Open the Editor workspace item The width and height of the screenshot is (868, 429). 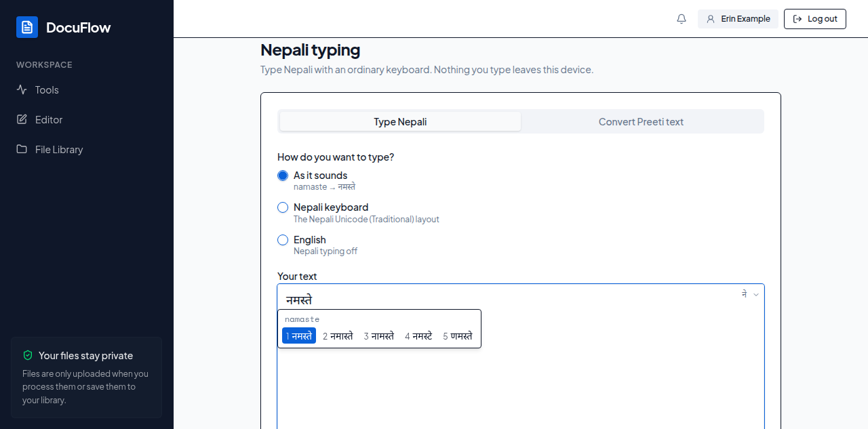click(87, 119)
